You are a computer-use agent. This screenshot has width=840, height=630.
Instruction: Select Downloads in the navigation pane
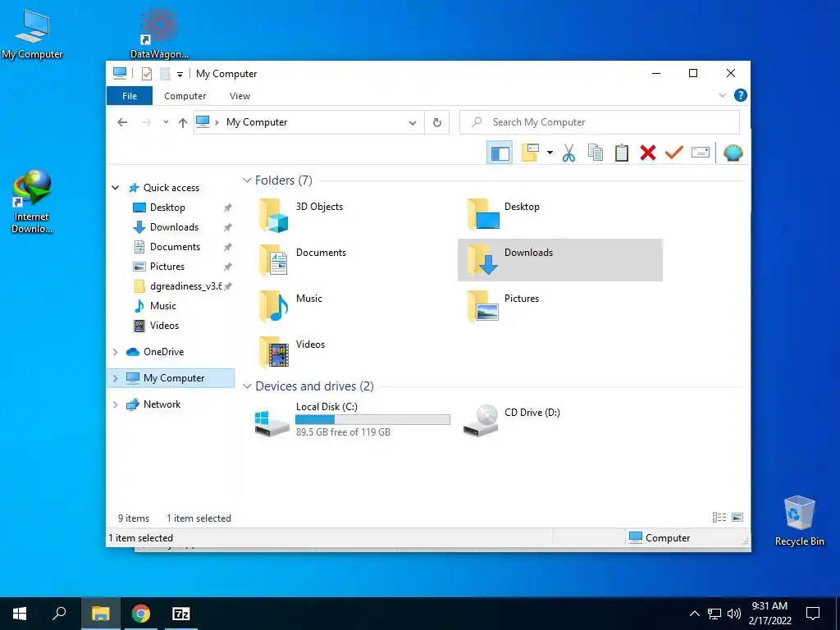tap(174, 227)
